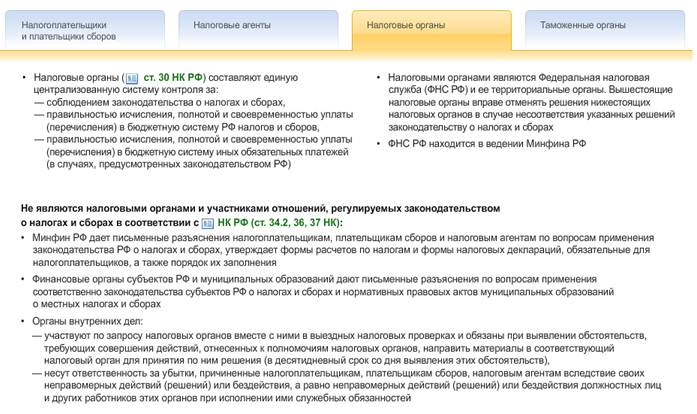The height and width of the screenshot is (414, 697).
Task: Select the Налоговые органы tab
Action: point(432,30)
